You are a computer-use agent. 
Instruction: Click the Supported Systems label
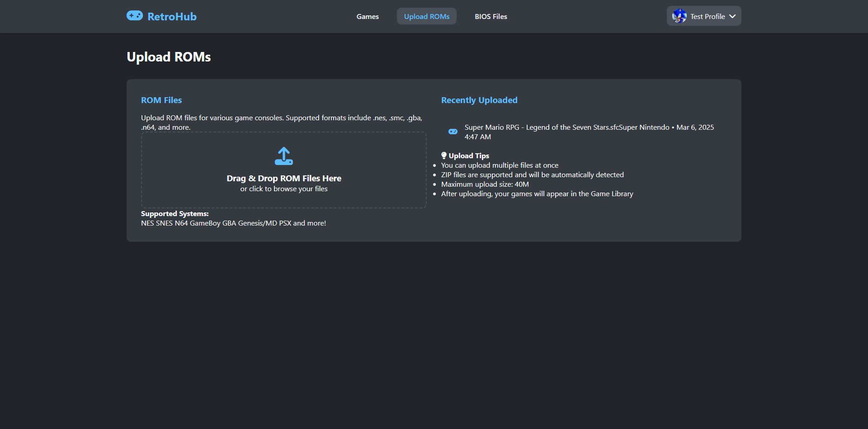[x=175, y=214]
